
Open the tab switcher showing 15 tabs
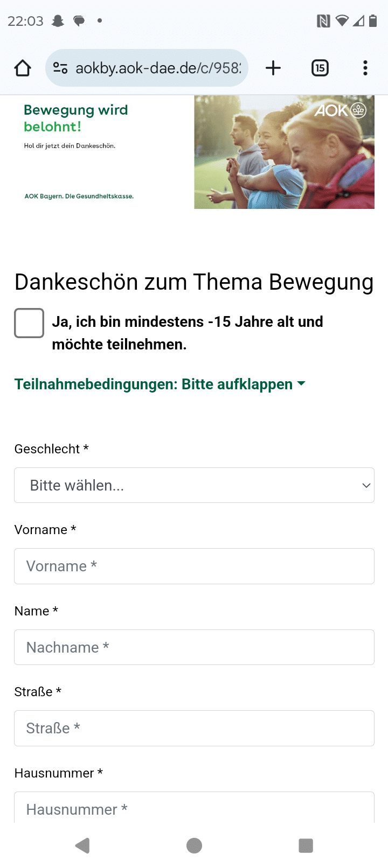tap(320, 68)
